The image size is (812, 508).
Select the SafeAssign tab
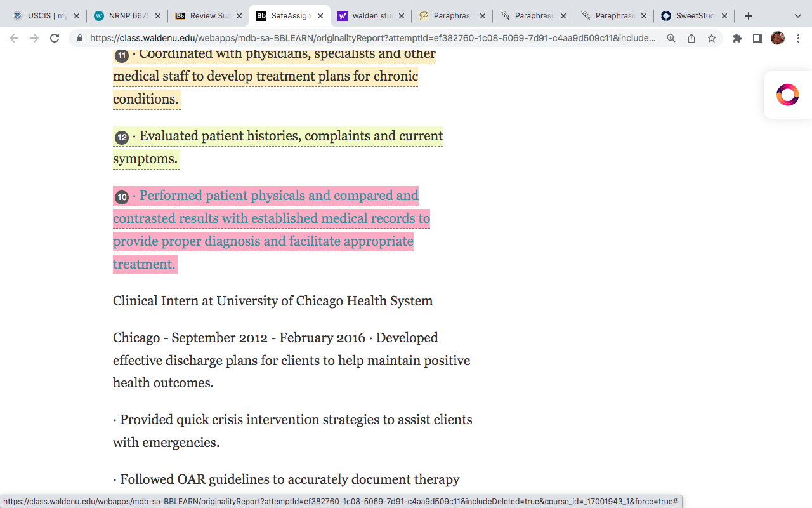pos(289,16)
